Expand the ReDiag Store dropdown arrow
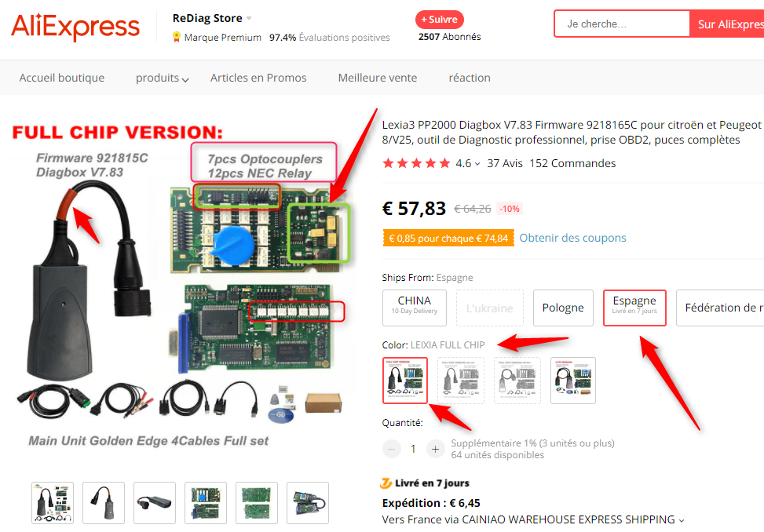 (x=249, y=19)
